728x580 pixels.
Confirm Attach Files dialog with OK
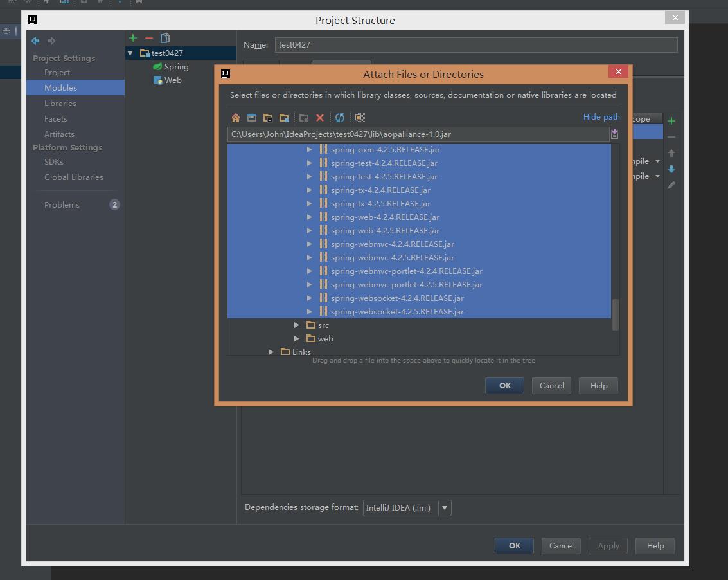click(x=504, y=385)
